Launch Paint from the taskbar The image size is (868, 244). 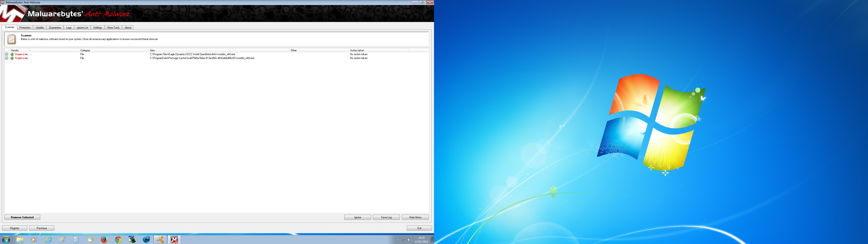point(62,240)
